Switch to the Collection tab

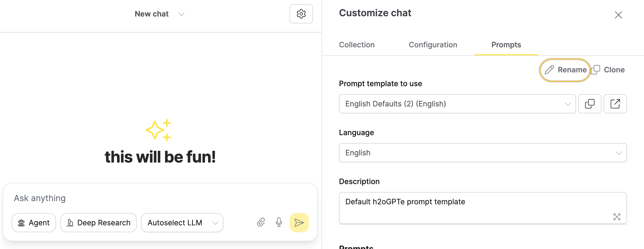357,45
